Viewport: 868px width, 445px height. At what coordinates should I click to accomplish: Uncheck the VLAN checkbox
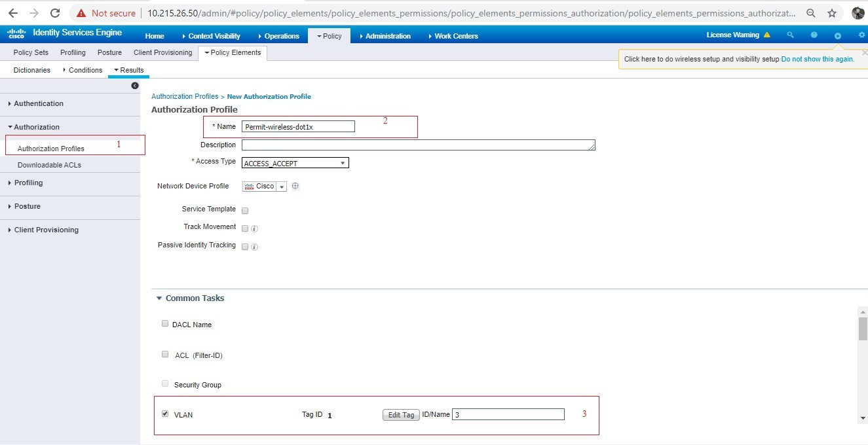pos(165,414)
